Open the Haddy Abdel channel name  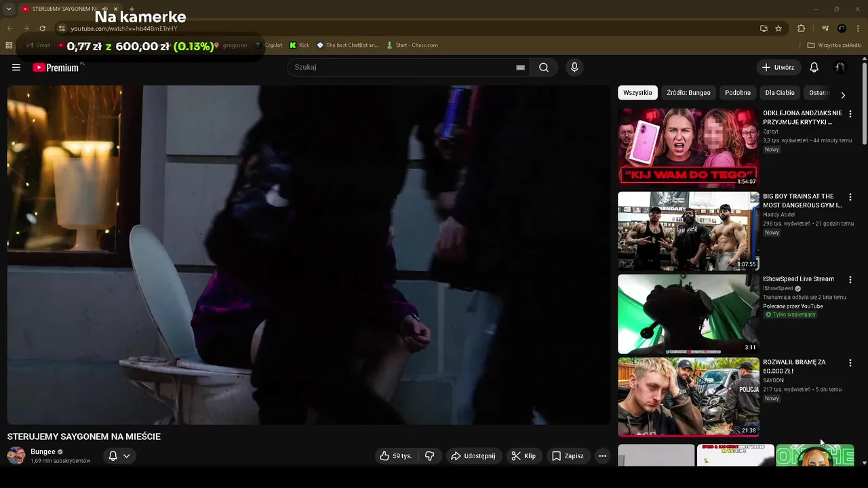(778, 215)
